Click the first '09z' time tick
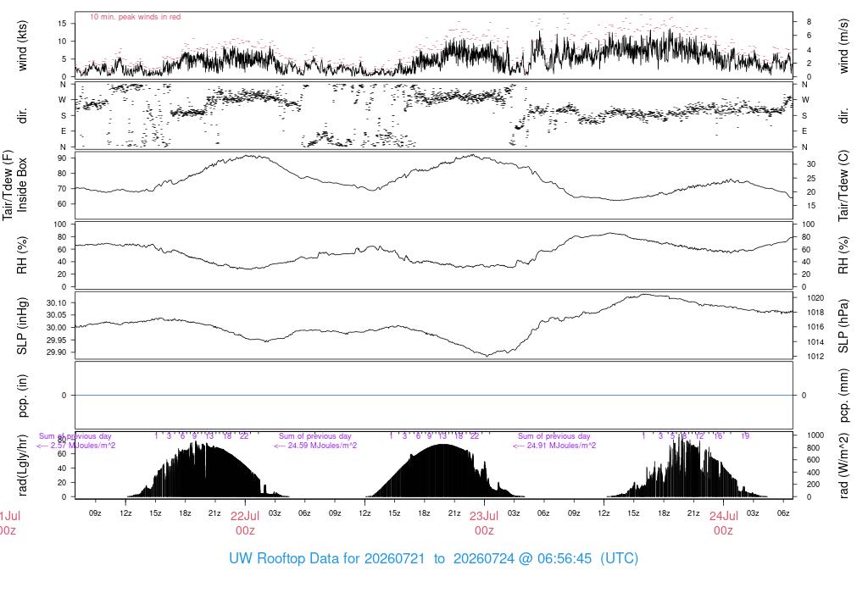 [x=95, y=513]
